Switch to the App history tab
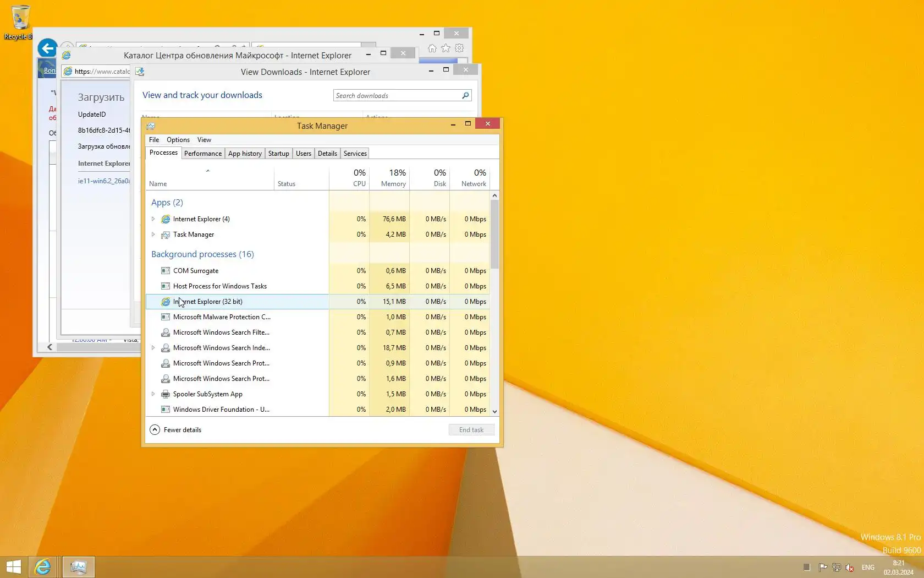The width and height of the screenshot is (924, 578). (245, 154)
